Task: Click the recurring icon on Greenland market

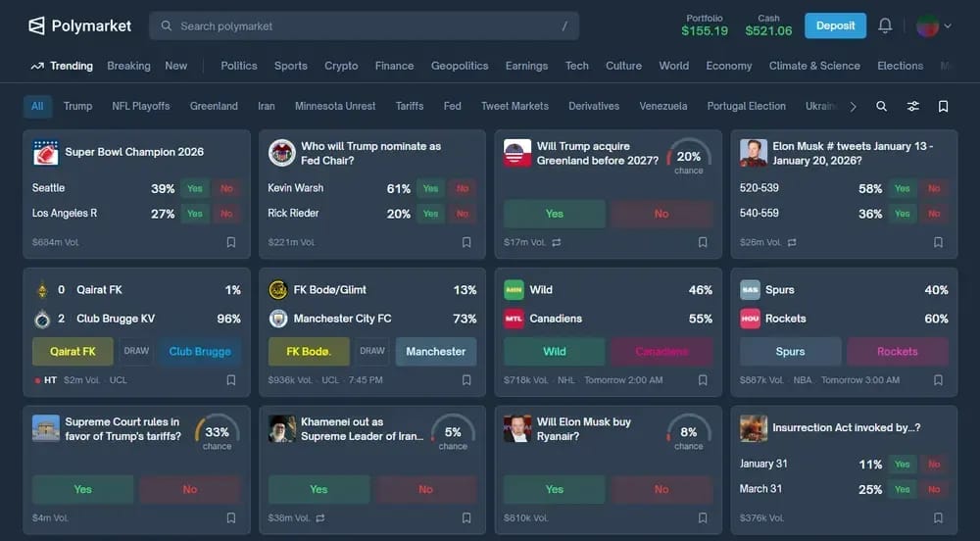Action: click(x=557, y=242)
